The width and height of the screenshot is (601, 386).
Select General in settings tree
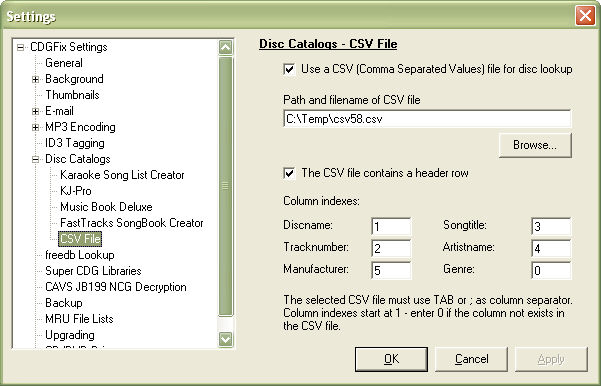coord(64,63)
